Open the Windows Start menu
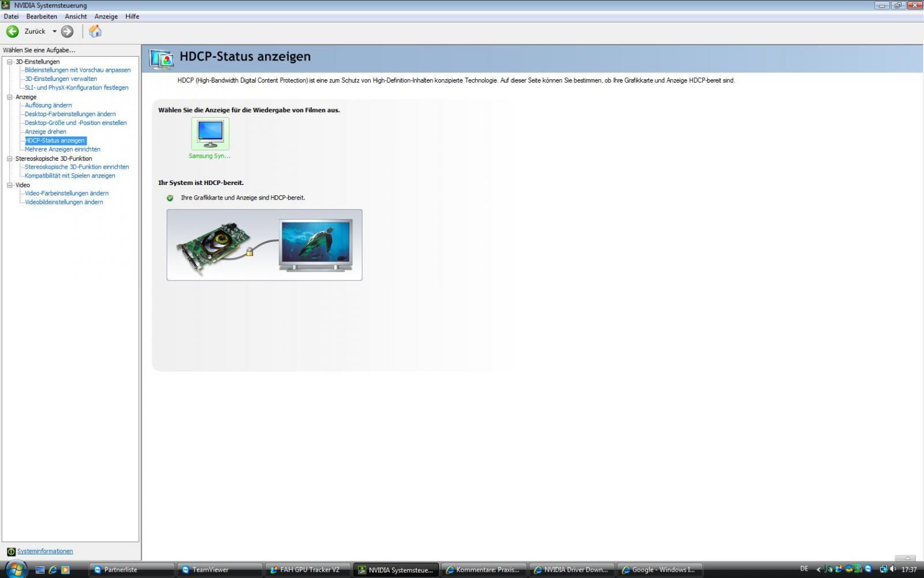 click(x=16, y=569)
